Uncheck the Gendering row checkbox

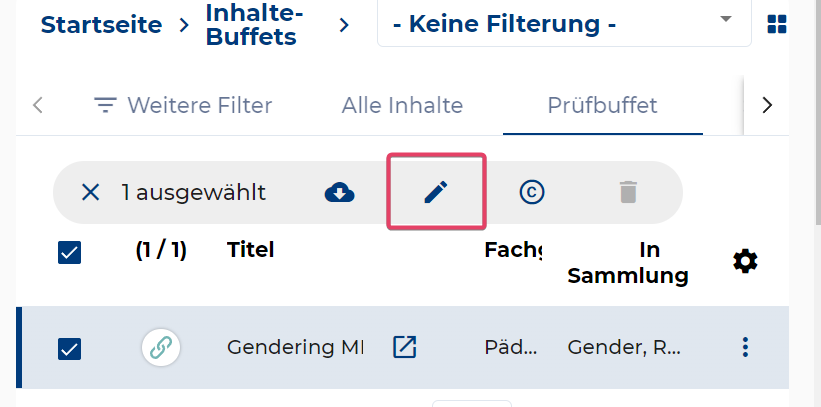(x=69, y=349)
